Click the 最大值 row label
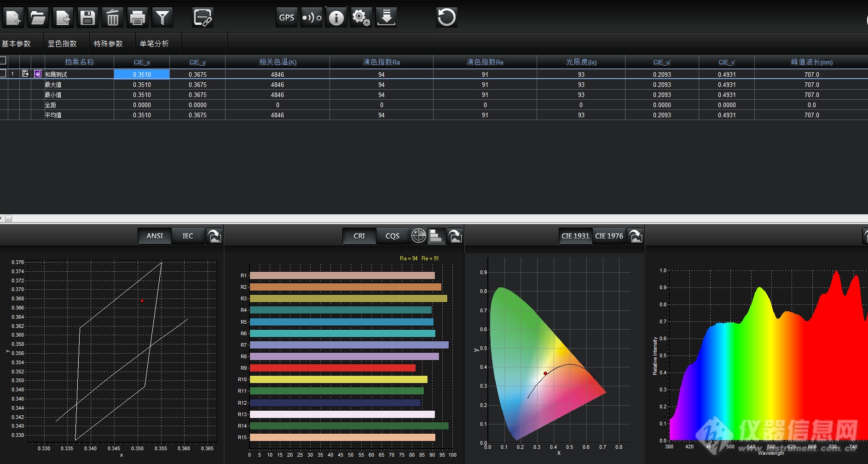This screenshot has width=868, height=464. click(53, 85)
